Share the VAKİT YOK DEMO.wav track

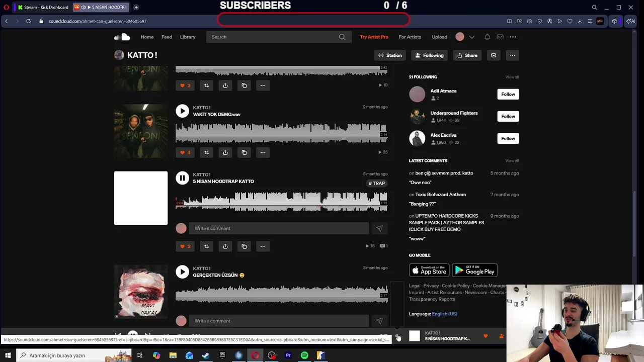tap(225, 152)
